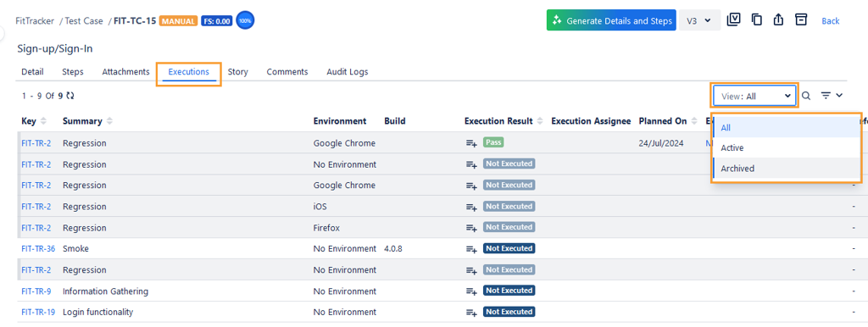The width and height of the screenshot is (868, 327).
Task: Click the refresh icon beside the record count
Action: click(x=70, y=96)
